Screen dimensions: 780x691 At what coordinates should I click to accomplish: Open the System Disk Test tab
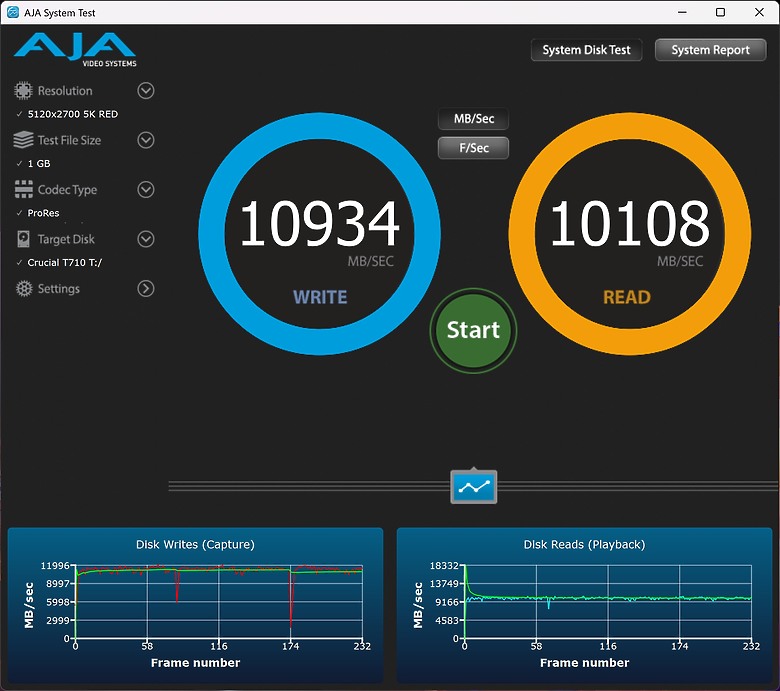pyautogui.click(x=586, y=50)
